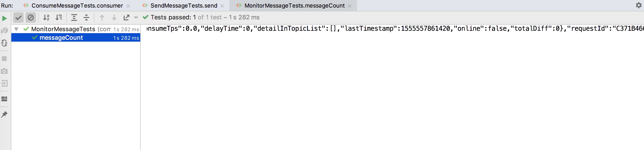Pin the current run tab
The height and width of the screenshot is (150, 644).
(4, 115)
